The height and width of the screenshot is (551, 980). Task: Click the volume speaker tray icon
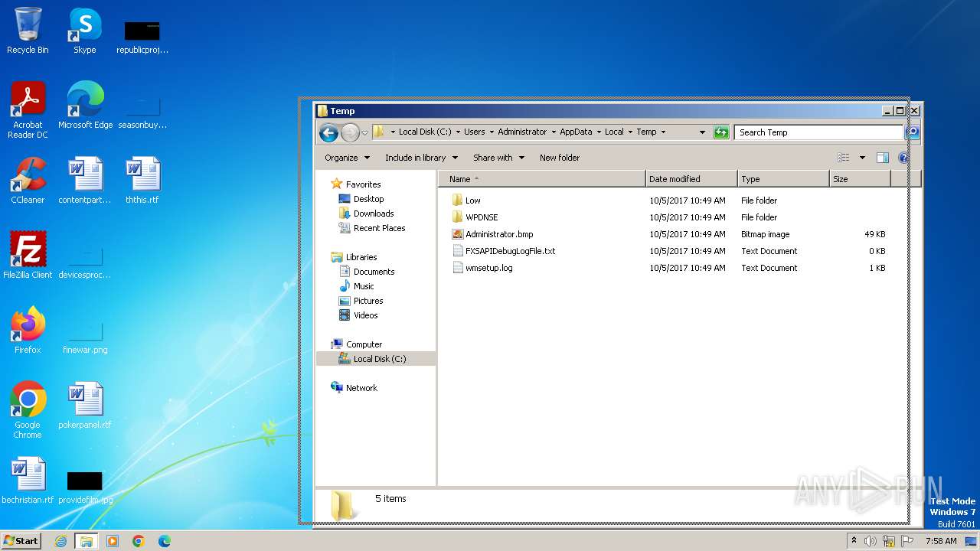coord(871,541)
